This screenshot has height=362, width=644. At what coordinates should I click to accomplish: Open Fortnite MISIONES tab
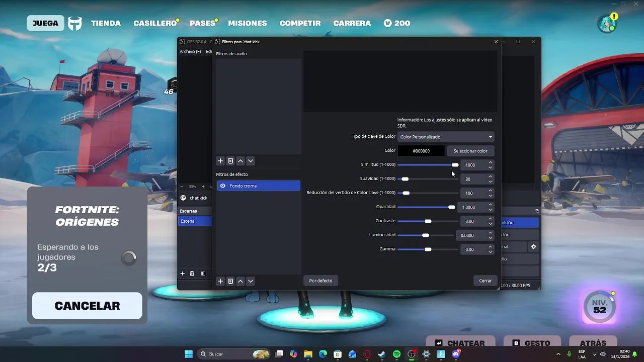pyautogui.click(x=248, y=23)
